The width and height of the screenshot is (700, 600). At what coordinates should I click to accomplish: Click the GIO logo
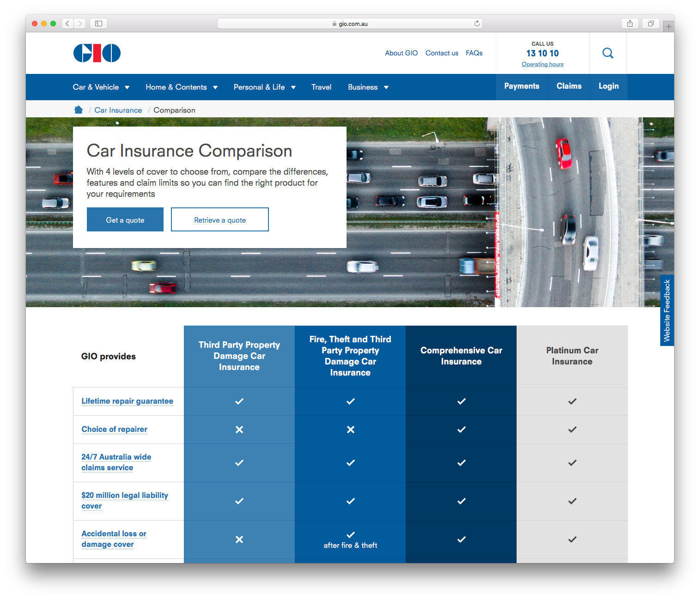97,53
